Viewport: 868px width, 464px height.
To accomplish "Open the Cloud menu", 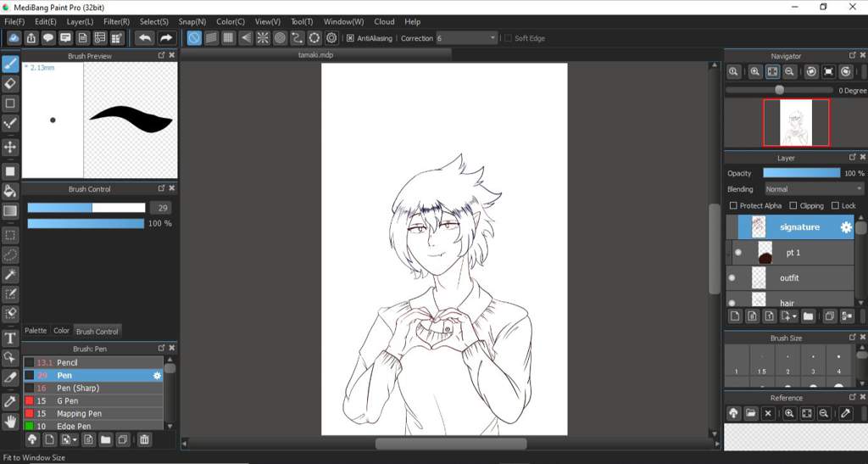I will tap(384, 21).
